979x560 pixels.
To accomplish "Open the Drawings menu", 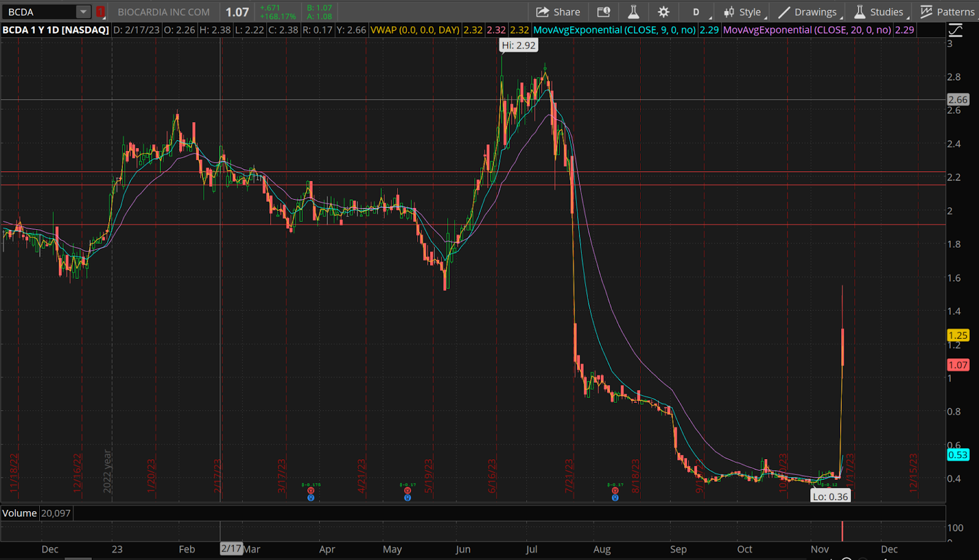I will 808,12.
